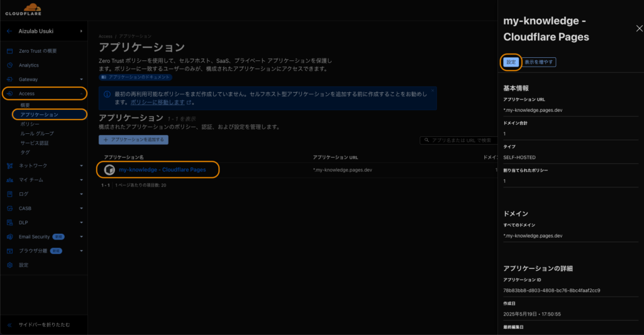Select サービス認証 under Access
This screenshot has height=335, width=644.
click(x=35, y=143)
